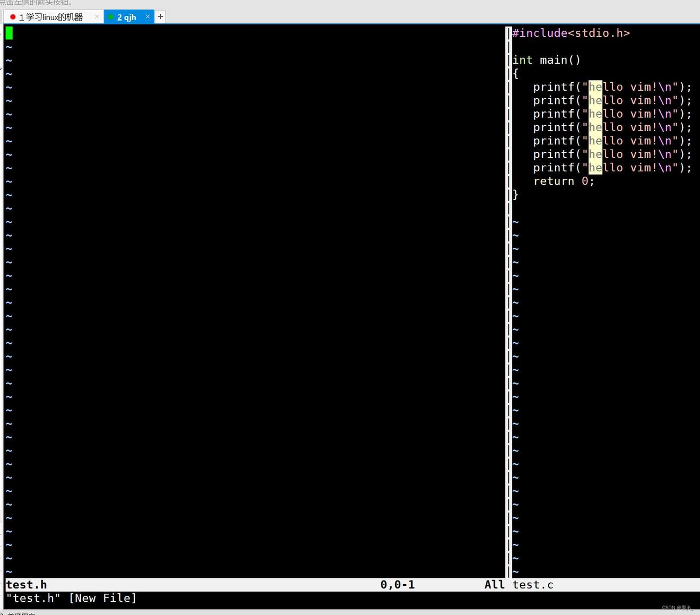Click the "test.h" [New File] message line
This screenshot has height=615, width=700.
[x=72, y=599]
